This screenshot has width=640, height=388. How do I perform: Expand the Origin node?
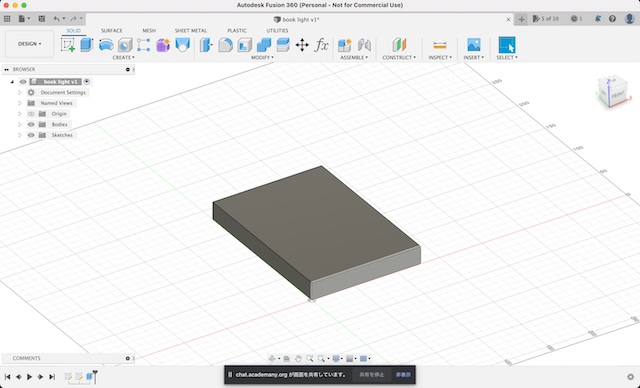20,114
